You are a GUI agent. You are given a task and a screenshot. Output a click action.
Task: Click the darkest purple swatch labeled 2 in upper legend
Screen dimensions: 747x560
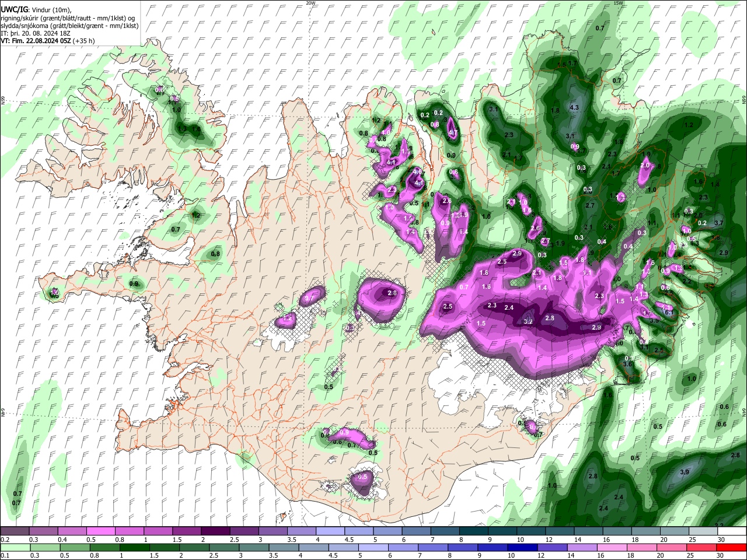[215, 531]
